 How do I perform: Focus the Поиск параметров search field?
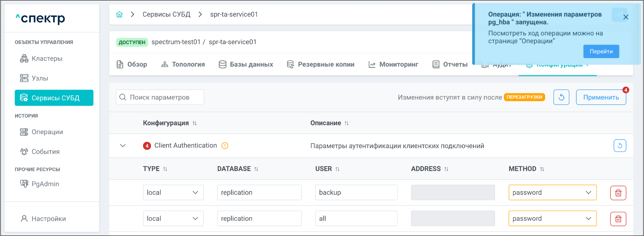160,97
